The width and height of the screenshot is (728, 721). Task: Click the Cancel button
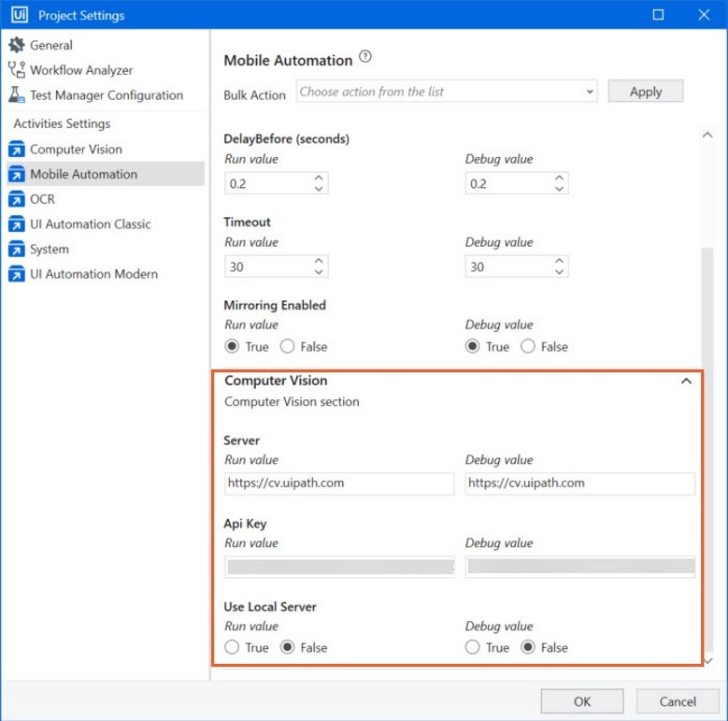tap(678, 701)
